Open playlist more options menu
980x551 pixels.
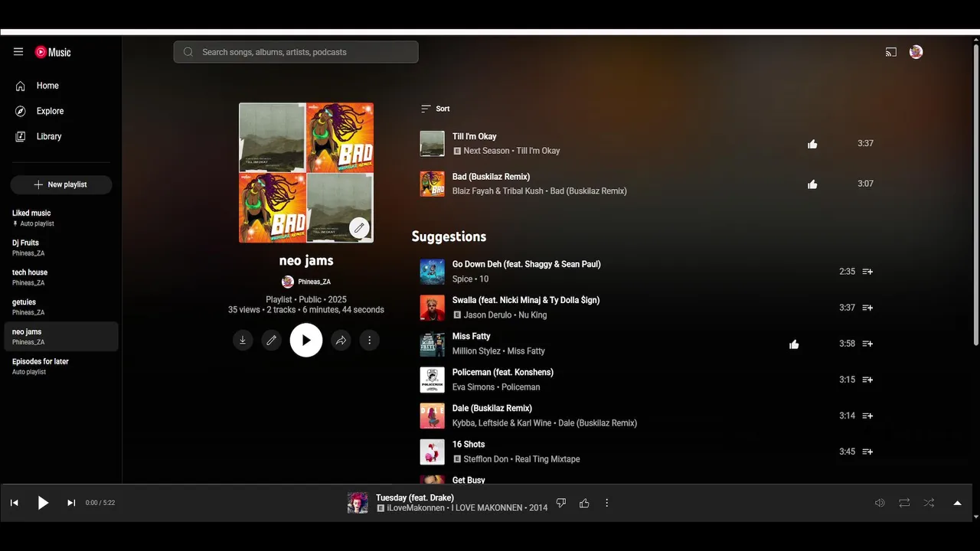point(369,341)
